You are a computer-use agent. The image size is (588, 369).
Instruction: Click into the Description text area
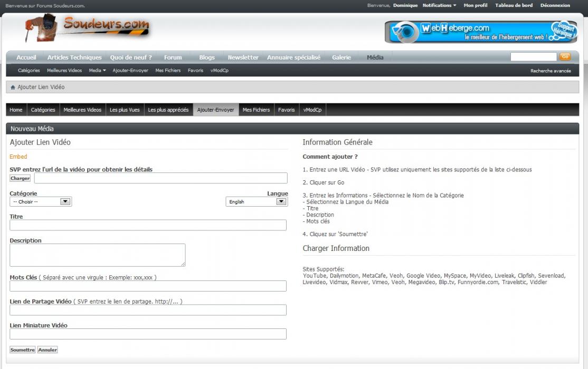(x=97, y=255)
